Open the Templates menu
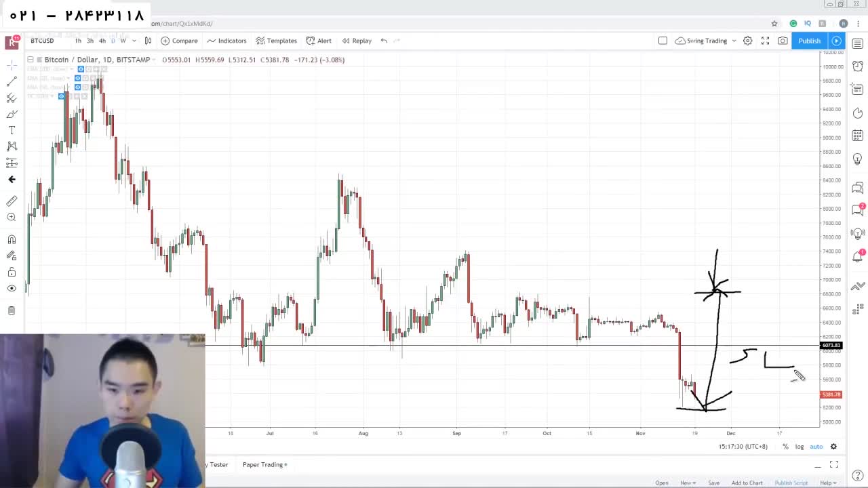 pos(276,41)
